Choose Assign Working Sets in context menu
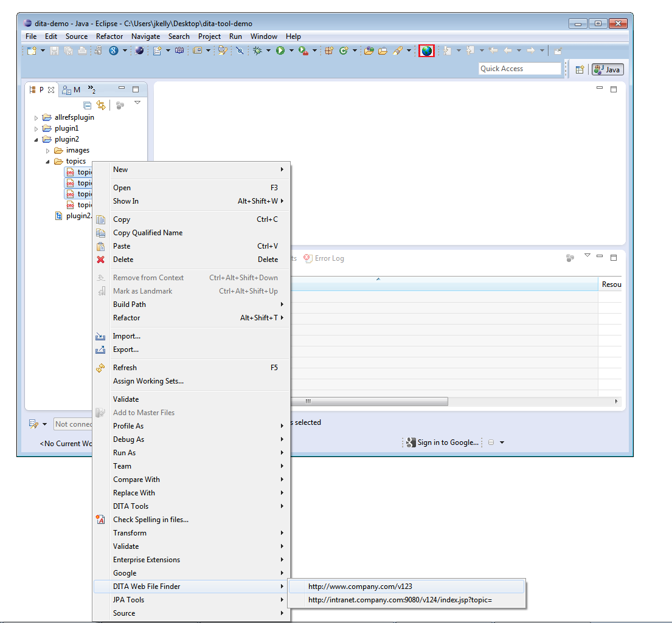Viewport: 672px width, 623px height. coord(192,381)
